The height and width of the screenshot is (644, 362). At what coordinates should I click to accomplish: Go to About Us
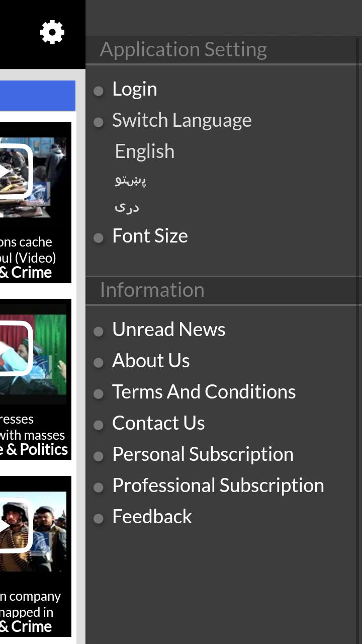click(151, 361)
